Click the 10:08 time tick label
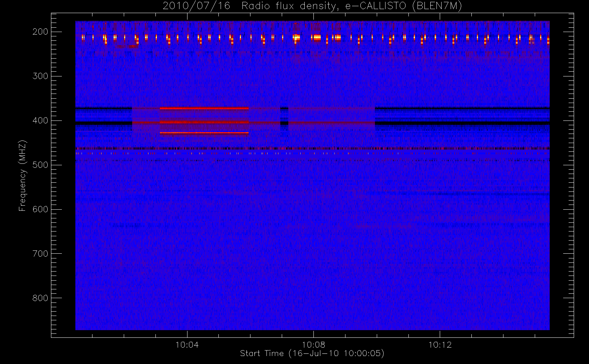589x364 pixels. [313, 345]
